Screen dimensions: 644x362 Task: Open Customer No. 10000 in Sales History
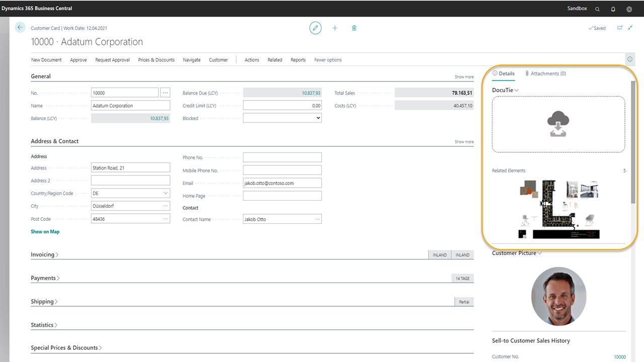[x=620, y=357]
